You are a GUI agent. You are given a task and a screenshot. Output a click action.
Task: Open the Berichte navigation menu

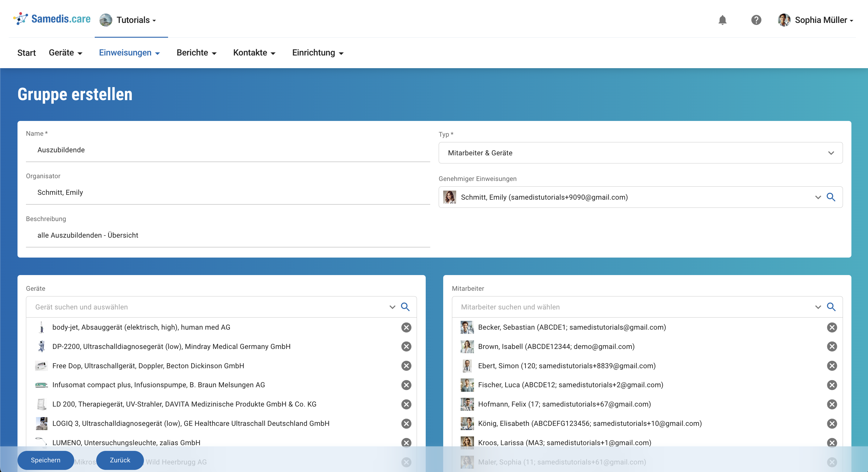197,53
